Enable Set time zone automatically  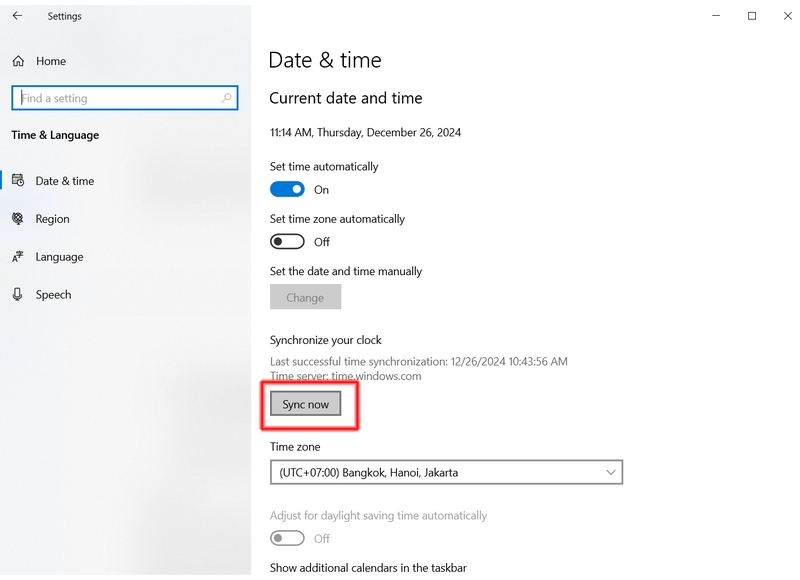click(x=287, y=241)
